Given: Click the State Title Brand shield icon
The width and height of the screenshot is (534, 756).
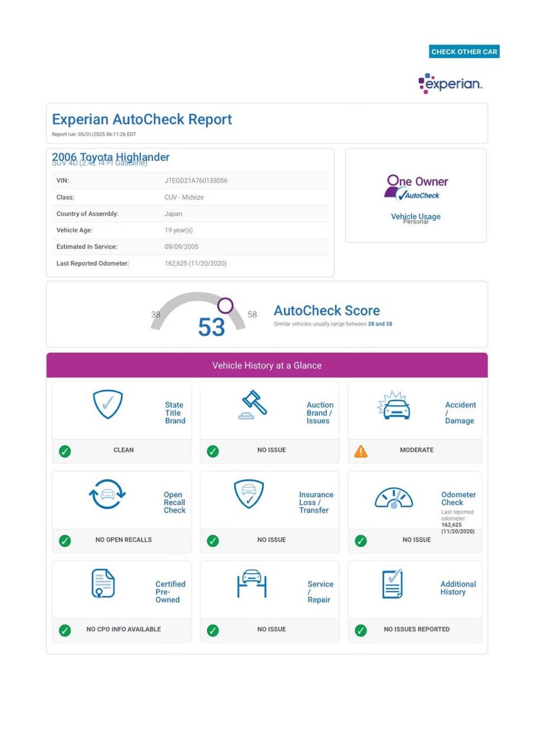Looking at the screenshot, I should (x=108, y=404).
